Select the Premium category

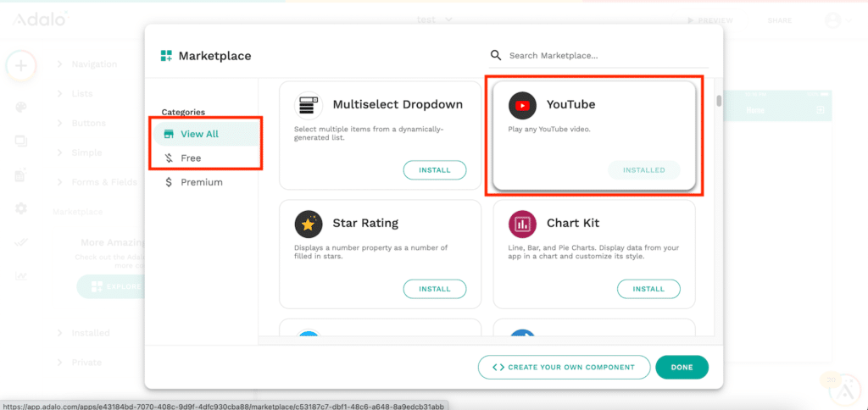201,182
